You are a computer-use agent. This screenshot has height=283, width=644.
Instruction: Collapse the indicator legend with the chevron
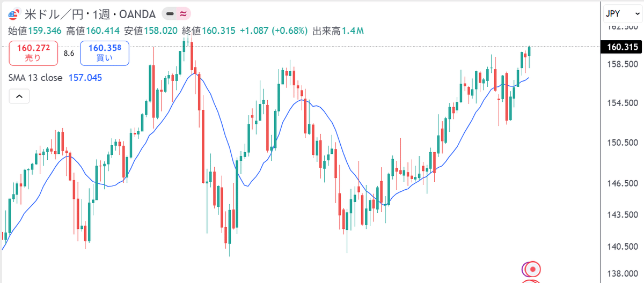click(19, 96)
